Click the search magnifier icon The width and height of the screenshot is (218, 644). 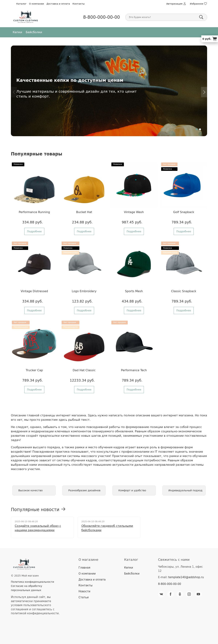pyautogui.click(x=201, y=17)
